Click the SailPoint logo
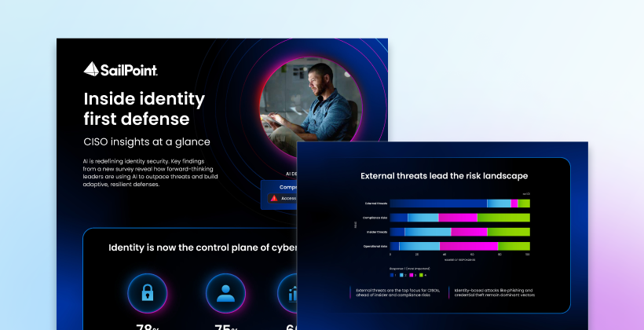Viewport: 644px width, 330px height. click(x=120, y=69)
